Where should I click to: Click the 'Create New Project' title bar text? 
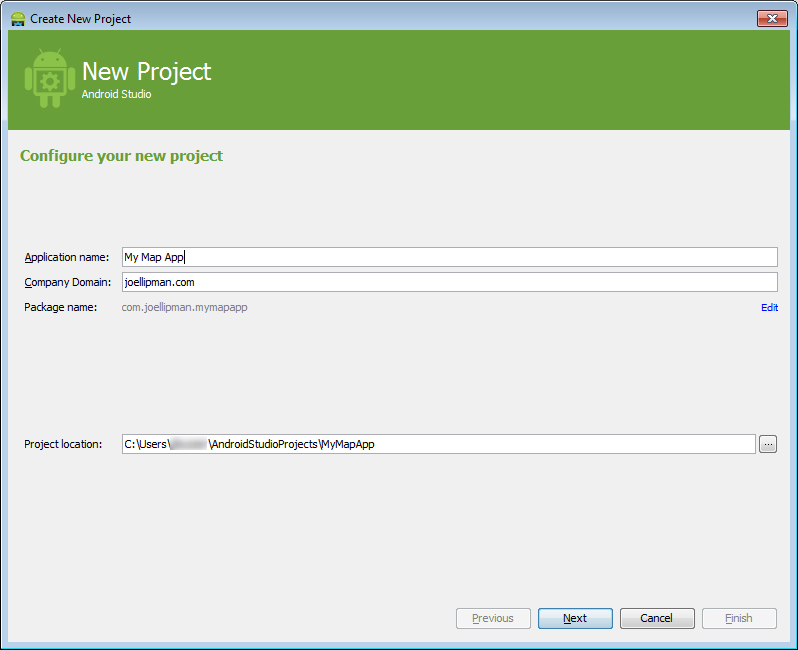tap(80, 18)
